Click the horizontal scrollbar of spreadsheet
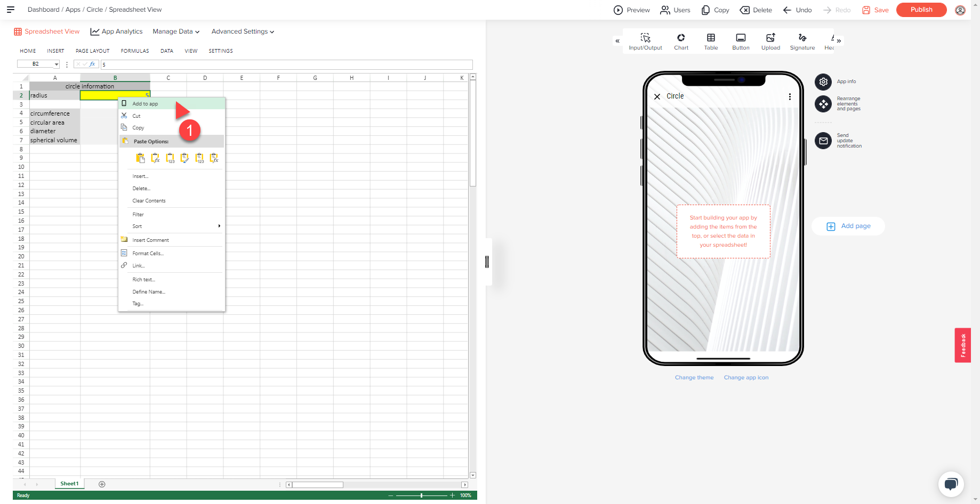This screenshot has width=980, height=504. click(376, 485)
